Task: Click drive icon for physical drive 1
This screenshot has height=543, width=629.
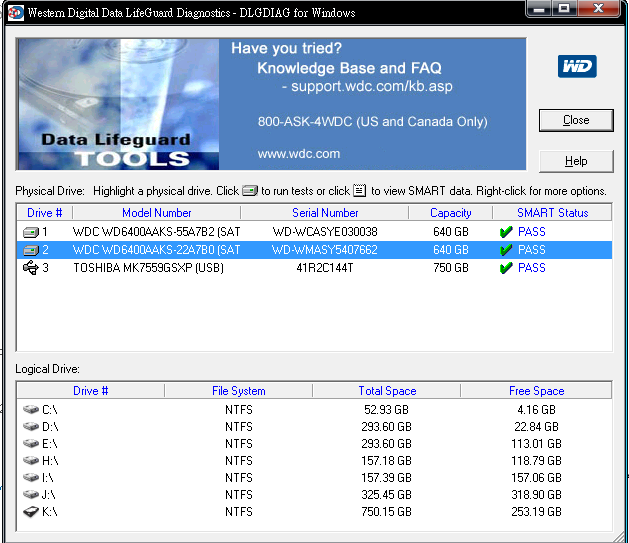Action: tap(30, 232)
